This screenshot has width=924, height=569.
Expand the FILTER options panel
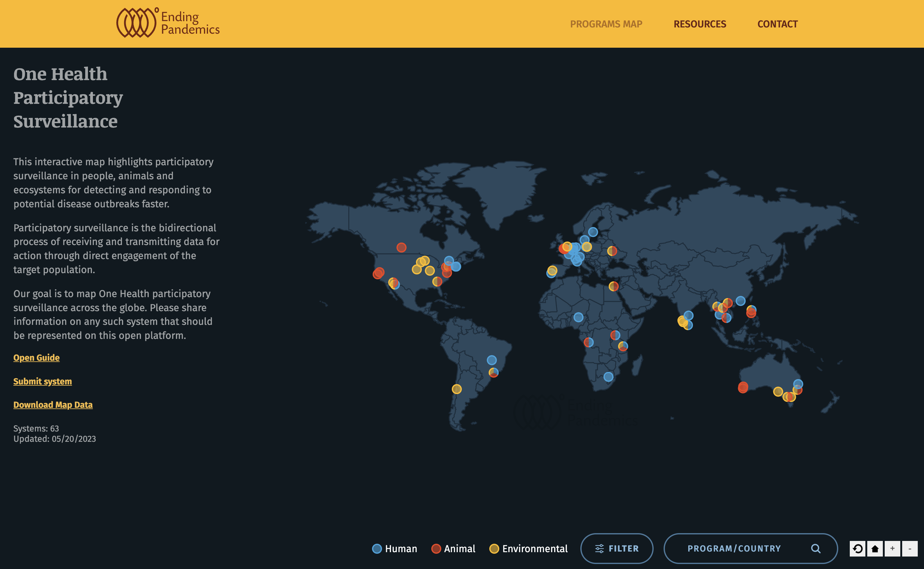617,548
